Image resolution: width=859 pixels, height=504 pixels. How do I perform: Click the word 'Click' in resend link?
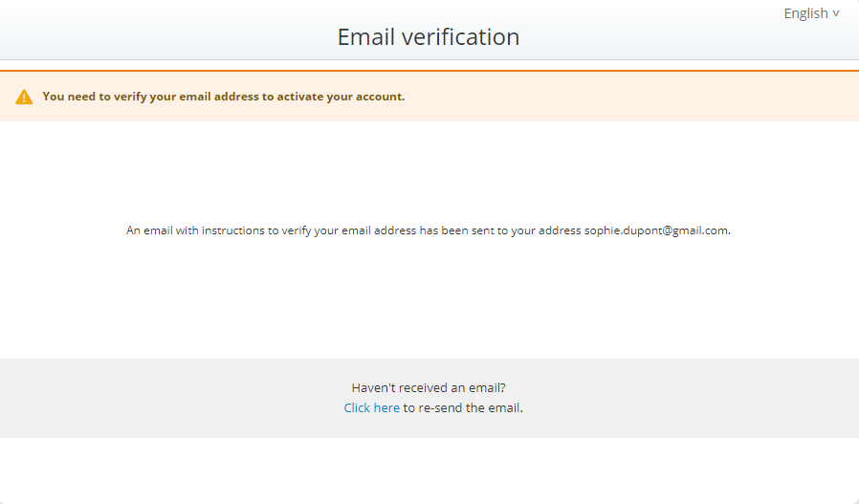click(357, 407)
